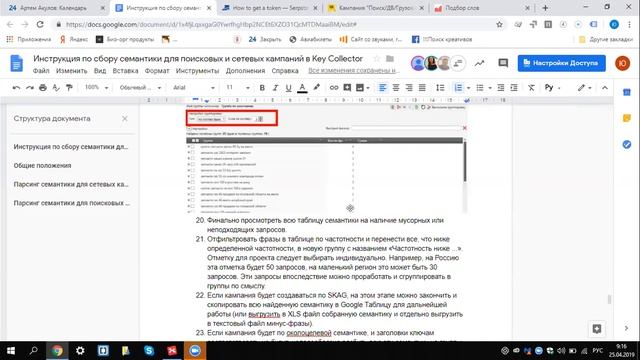
Task: Open Формат menu
Action: (157, 71)
